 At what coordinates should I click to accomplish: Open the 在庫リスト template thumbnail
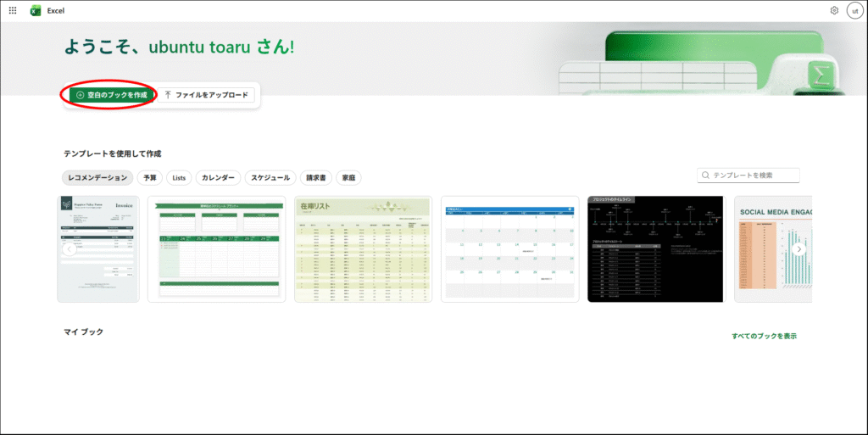(x=363, y=249)
